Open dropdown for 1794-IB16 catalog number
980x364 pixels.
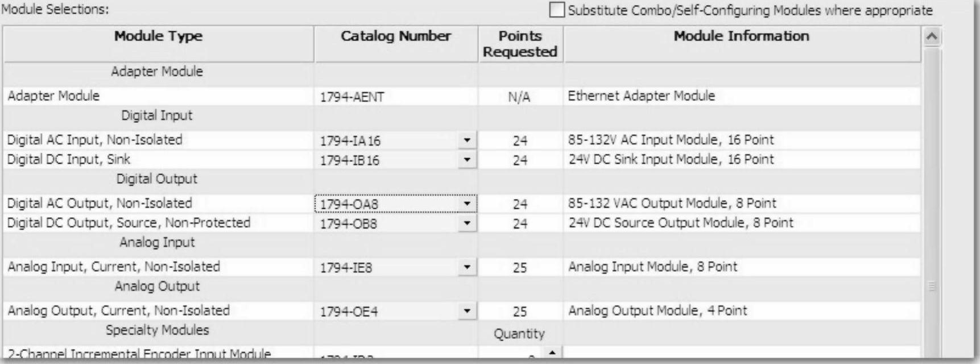[467, 160]
